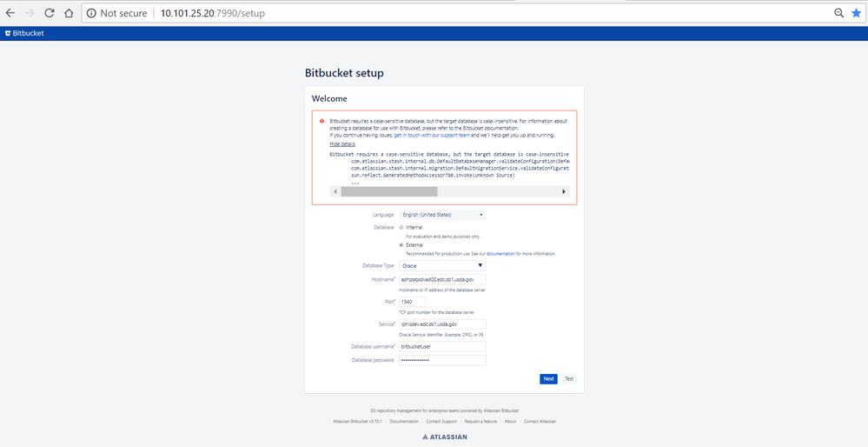The height and width of the screenshot is (447, 868).
Task: Select the Internal database radio button
Action: [x=401, y=227]
